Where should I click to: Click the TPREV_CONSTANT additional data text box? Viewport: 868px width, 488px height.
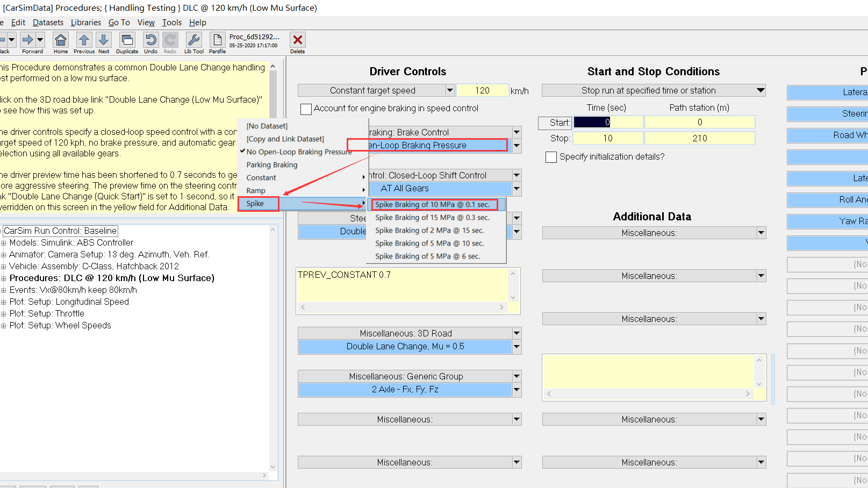click(x=402, y=285)
